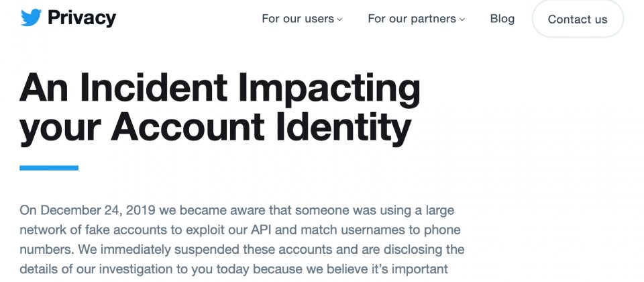Click the word Impacting in the title
This screenshot has width=644, height=282.
[329, 89]
